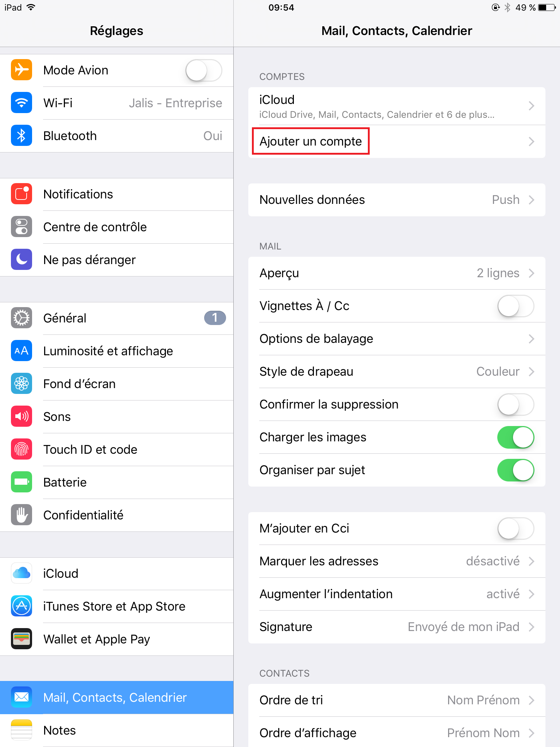Select Général in the settings sidebar
This screenshot has width=560, height=747.
(x=117, y=318)
